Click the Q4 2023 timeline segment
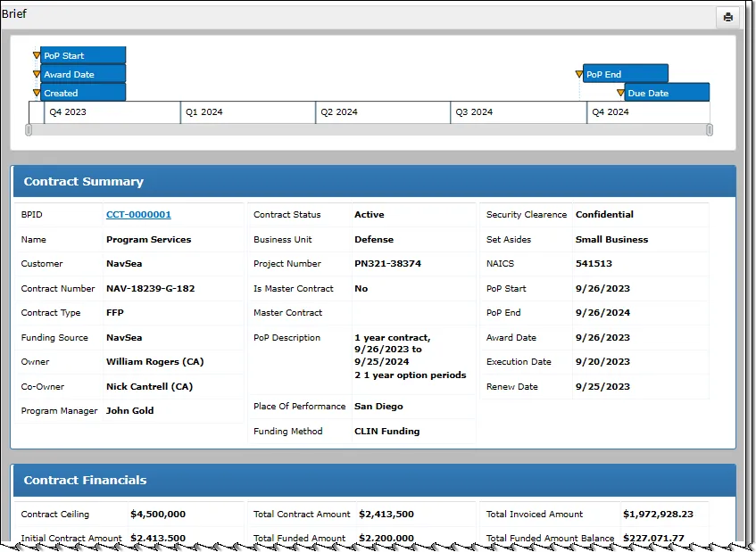Screen dimensions: 756x552 point(112,112)
